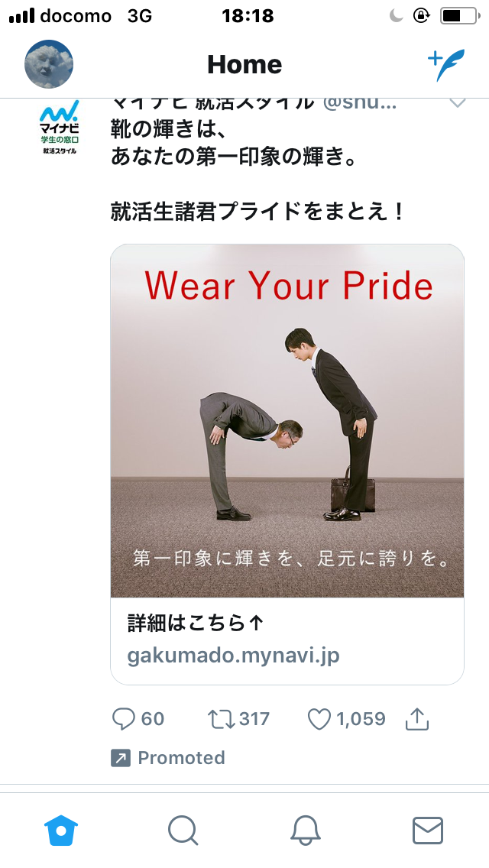
Task: Open the Home tab house icon
Action: (x=61, y=831)
